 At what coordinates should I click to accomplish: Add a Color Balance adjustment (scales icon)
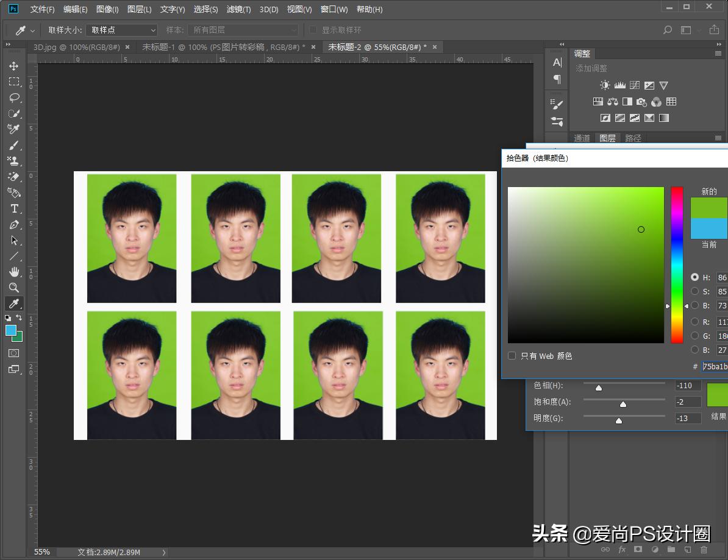point(612,102)
